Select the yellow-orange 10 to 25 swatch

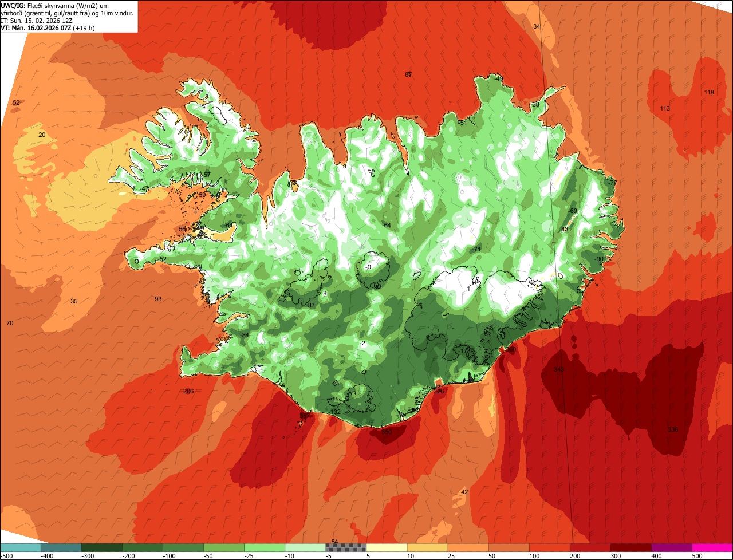pos(427,548)
